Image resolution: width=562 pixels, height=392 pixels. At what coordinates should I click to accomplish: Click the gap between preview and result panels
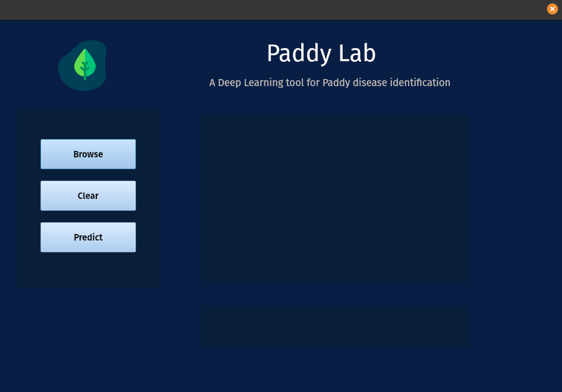click(x=334, y=293)
